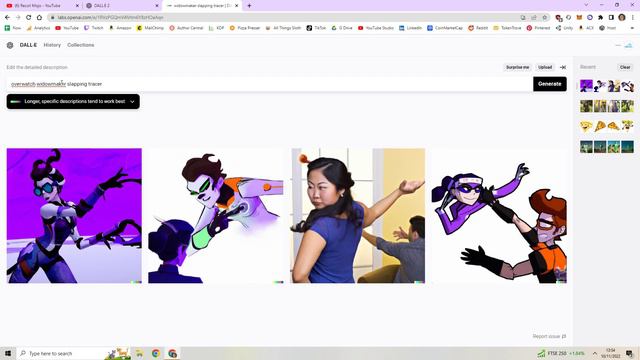Click the Generate button
Image resolution: width=640 pixels, height=360 pixels.
(x=550, y=84)
